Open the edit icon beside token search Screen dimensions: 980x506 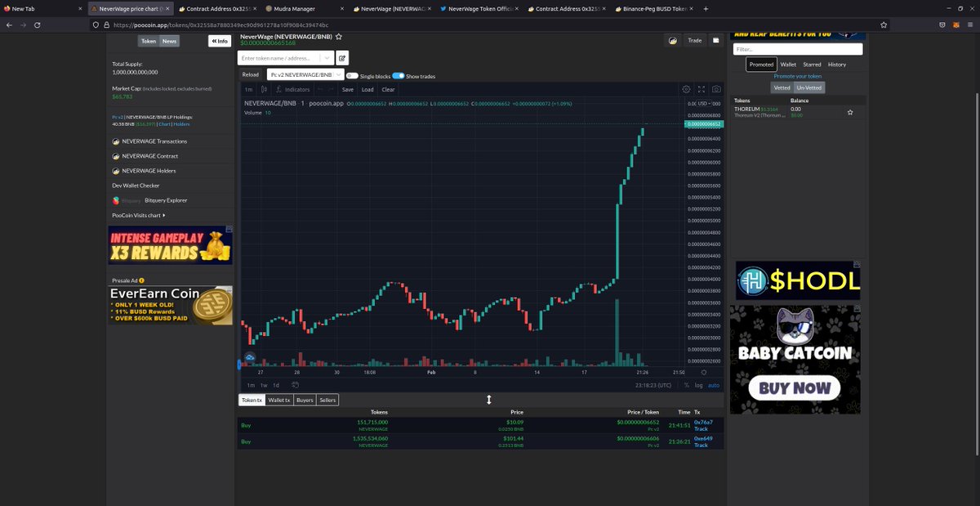click(342, 58)
